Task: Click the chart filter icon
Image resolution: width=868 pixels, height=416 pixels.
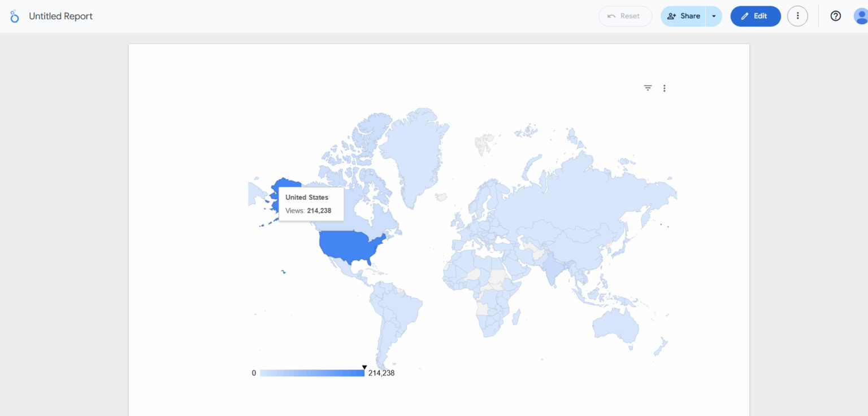Action: tap(647, 88)
